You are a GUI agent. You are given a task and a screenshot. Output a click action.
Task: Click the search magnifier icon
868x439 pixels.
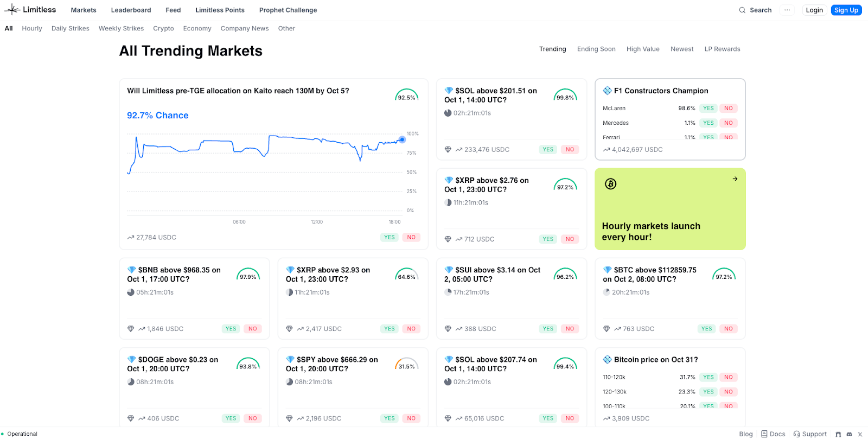742,10
